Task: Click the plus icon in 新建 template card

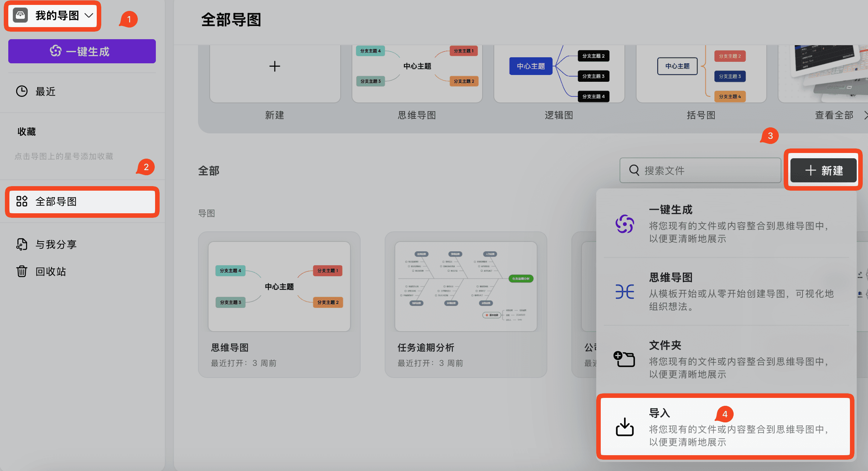Action: pyautogui.click(x=274, y=67)
